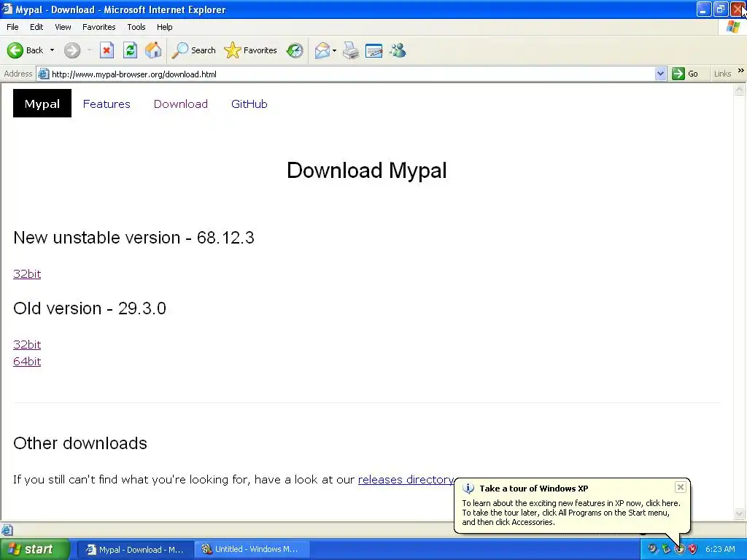Image resolution: width=747 pixels, height=560 pixels.
Task: Click the Mypal logo link
Action: click(42, 104)
